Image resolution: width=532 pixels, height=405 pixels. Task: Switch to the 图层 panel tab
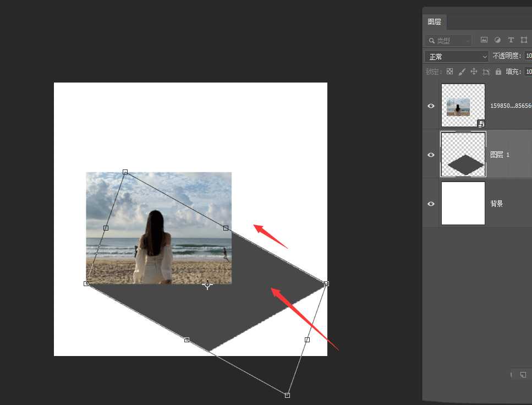[x=434, y=22]
